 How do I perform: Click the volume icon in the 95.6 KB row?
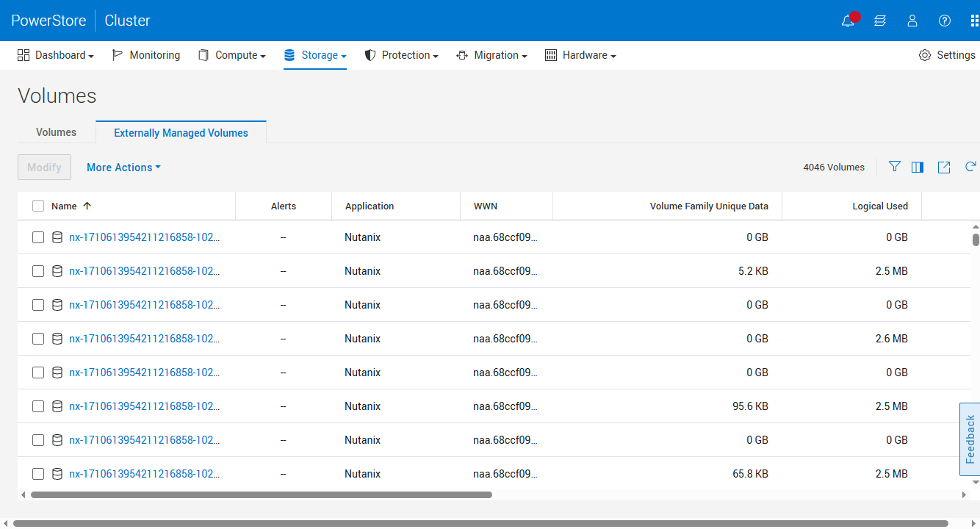57,406
